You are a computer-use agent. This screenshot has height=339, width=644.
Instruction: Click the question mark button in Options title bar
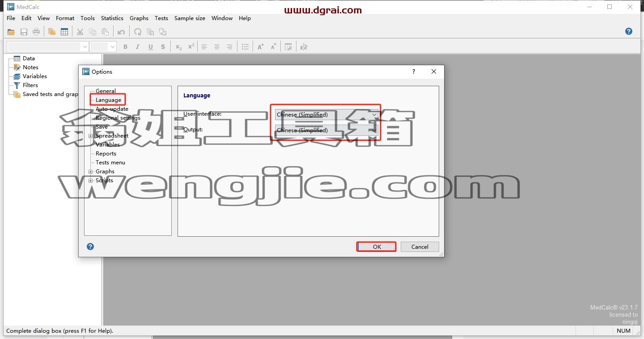coord(414,71)
